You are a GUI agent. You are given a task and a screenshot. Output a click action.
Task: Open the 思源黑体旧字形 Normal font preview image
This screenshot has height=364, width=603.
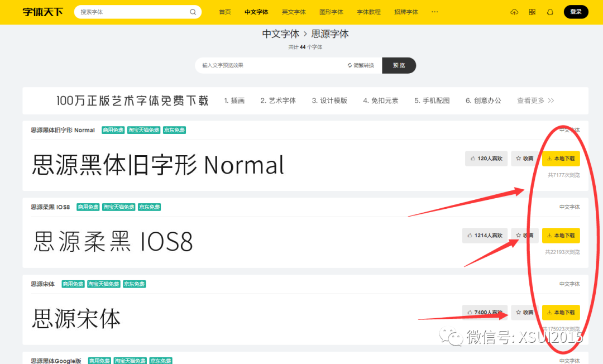click(158, 165)
